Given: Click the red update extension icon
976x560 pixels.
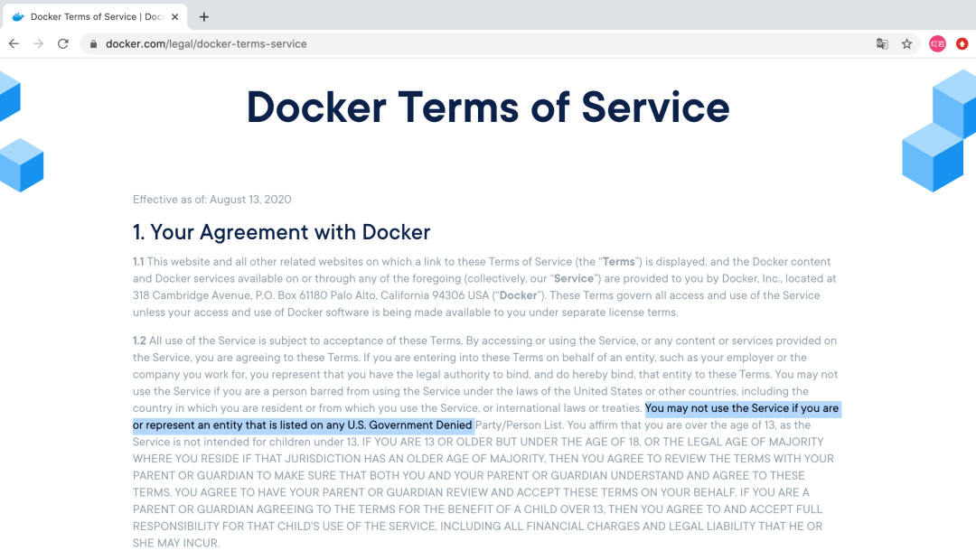Looking at the screenshot, I should 962,43.
